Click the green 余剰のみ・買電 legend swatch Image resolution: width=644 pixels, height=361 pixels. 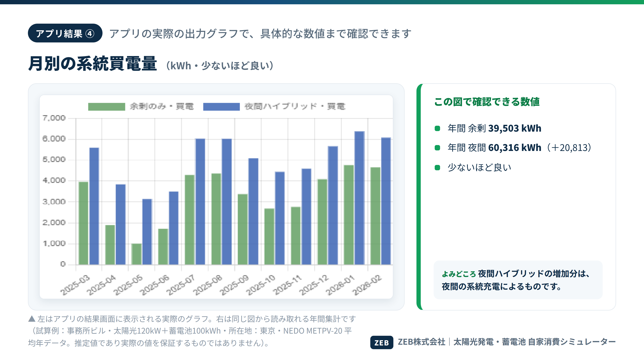106,107
